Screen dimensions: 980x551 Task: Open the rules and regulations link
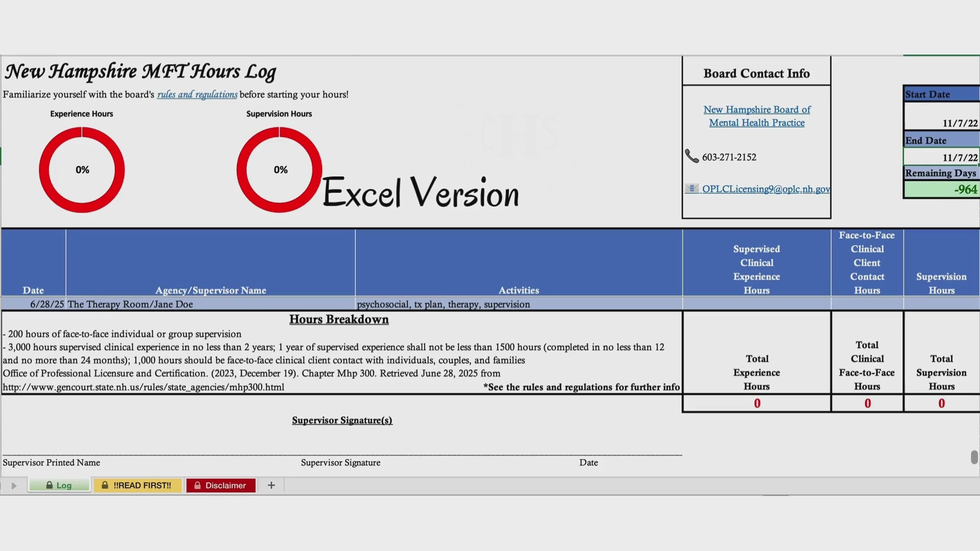coord(197,94)
